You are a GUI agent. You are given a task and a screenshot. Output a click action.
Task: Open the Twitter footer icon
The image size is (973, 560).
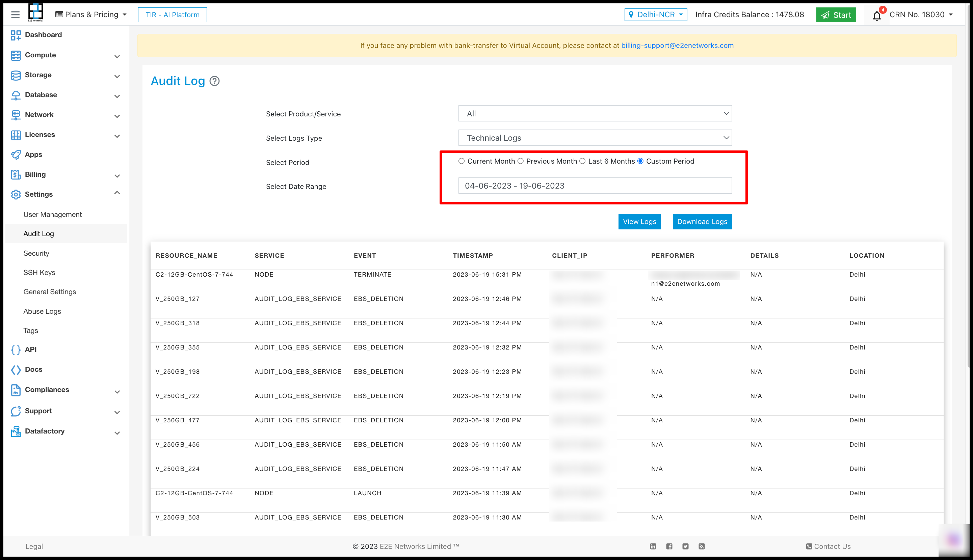pos(685,546)
